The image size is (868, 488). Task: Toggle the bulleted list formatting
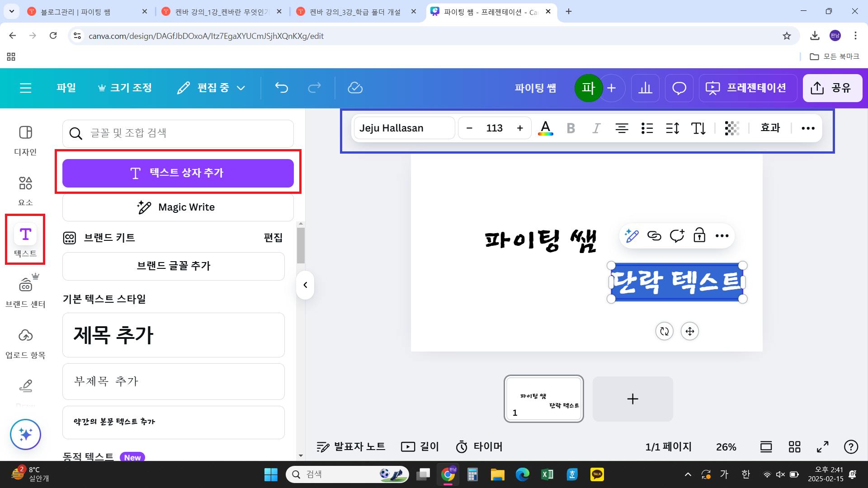point(647,128)
